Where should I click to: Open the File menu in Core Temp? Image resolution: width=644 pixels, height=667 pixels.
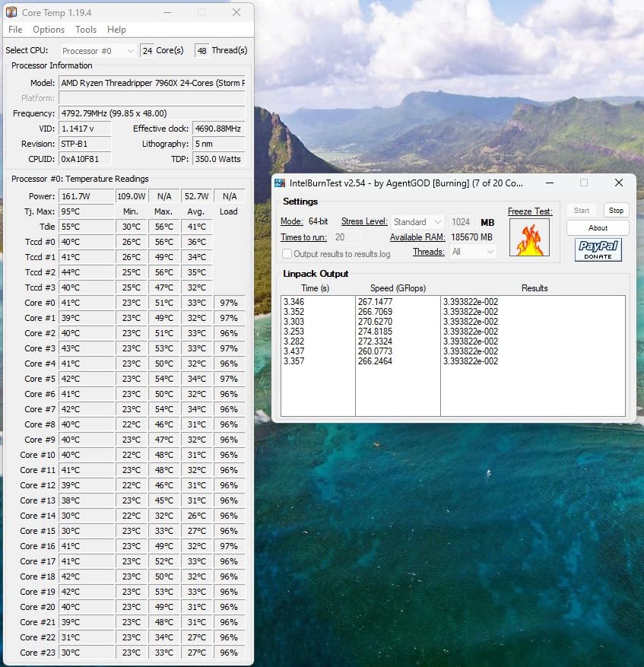point(14,30)
